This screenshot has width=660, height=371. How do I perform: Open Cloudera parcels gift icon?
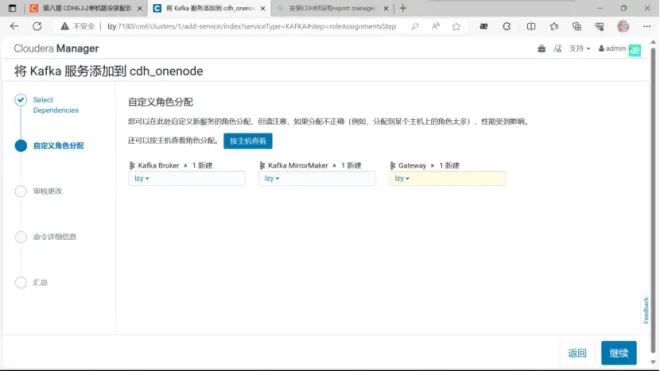[x=542, y=49]
